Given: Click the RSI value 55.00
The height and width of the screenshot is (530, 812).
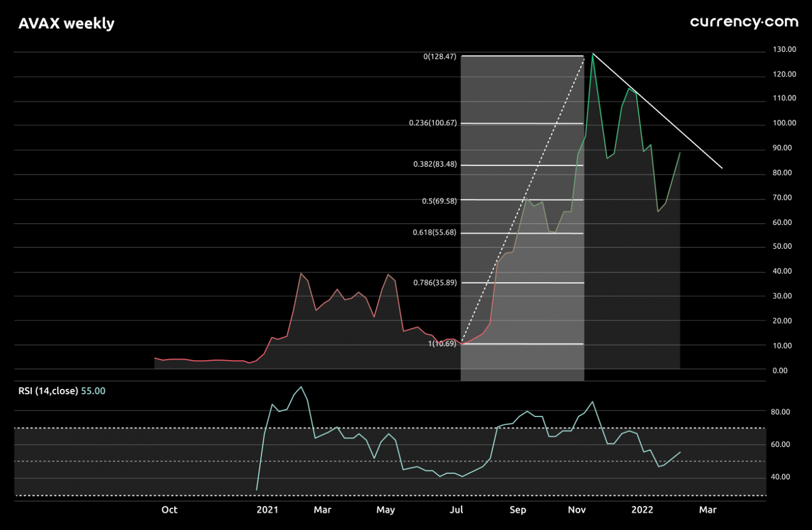Looking at the screenshot, I should (93, 391).
